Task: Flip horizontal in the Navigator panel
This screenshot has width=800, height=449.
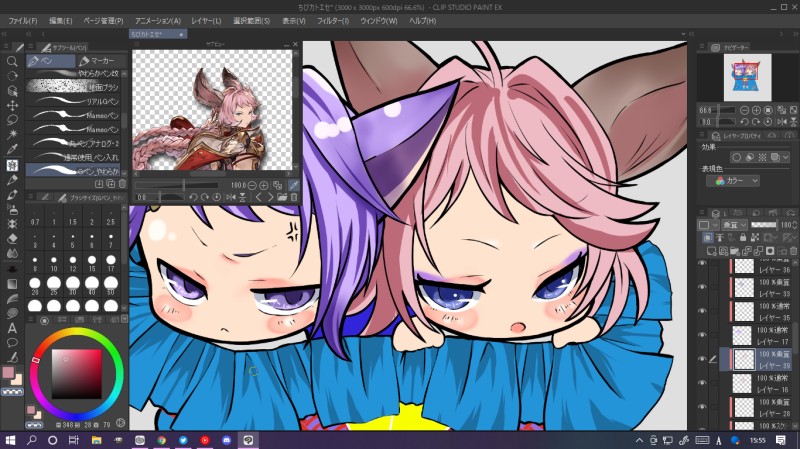Action: pos(782,122)
